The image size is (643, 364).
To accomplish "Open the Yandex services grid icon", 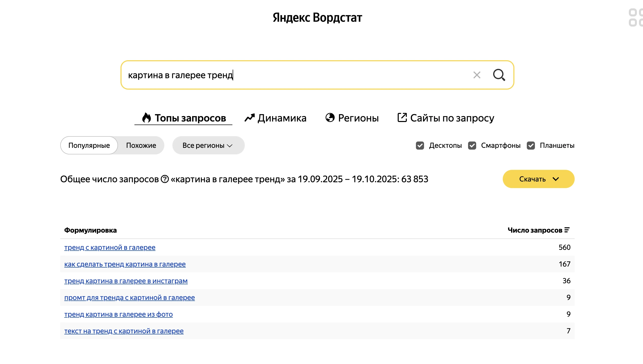I will [636, 17].
